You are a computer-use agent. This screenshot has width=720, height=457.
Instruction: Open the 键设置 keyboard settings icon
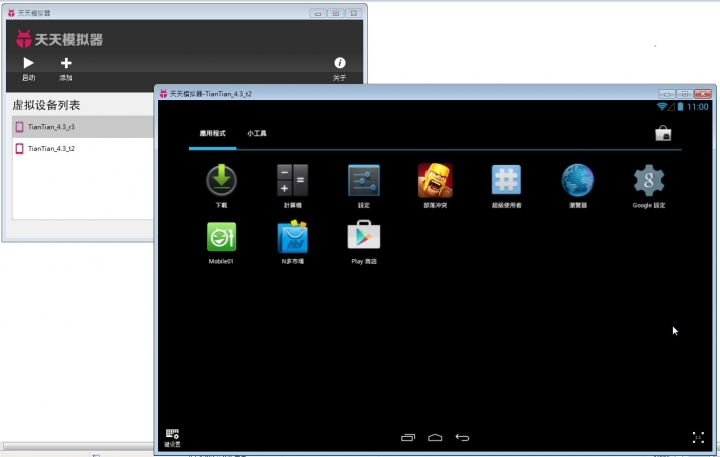172,438
